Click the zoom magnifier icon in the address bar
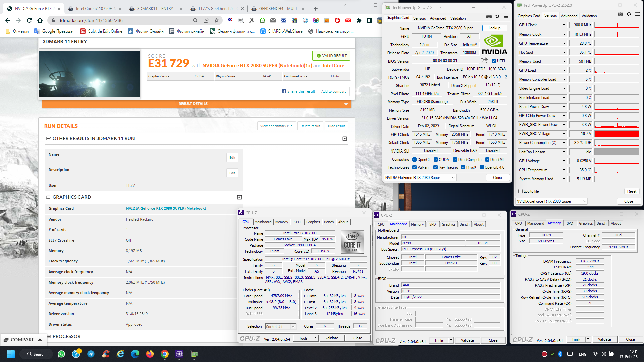This screenshot has height=362, width=644. point(195,20)
